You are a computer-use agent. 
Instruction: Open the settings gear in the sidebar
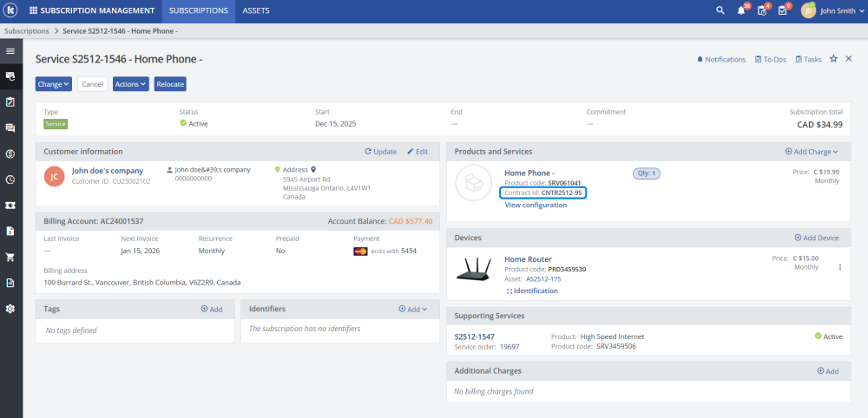(10, 309)
